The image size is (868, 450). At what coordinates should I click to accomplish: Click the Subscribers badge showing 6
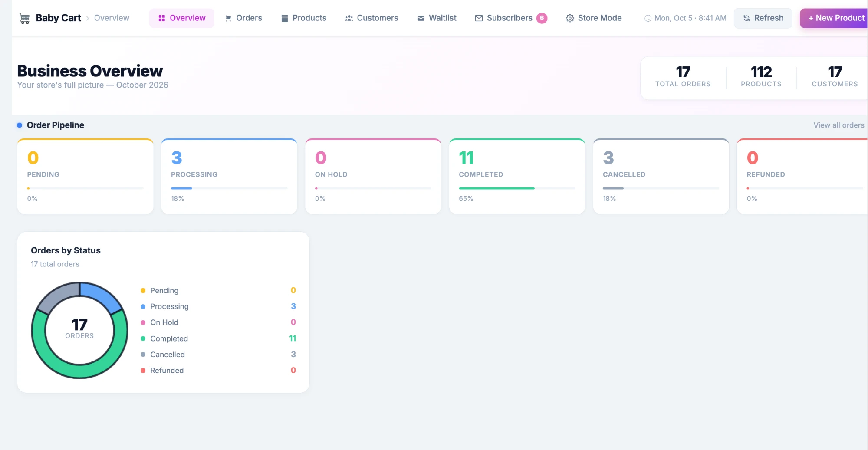coord(542,18)
